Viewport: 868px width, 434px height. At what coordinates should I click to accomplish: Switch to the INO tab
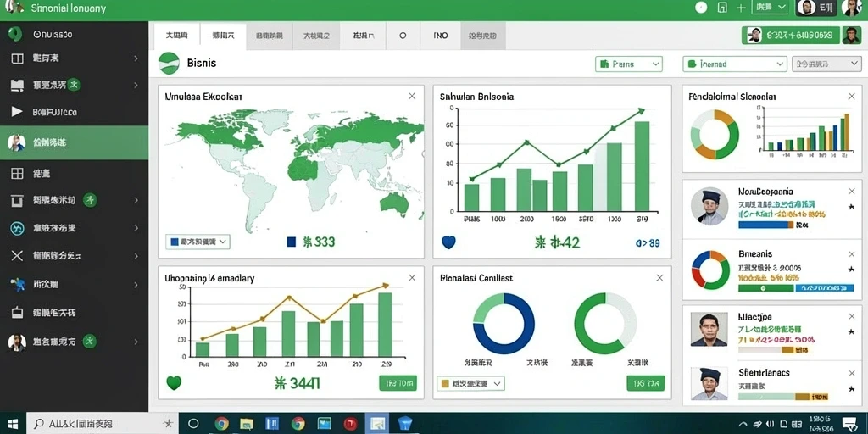pos(441,36)
